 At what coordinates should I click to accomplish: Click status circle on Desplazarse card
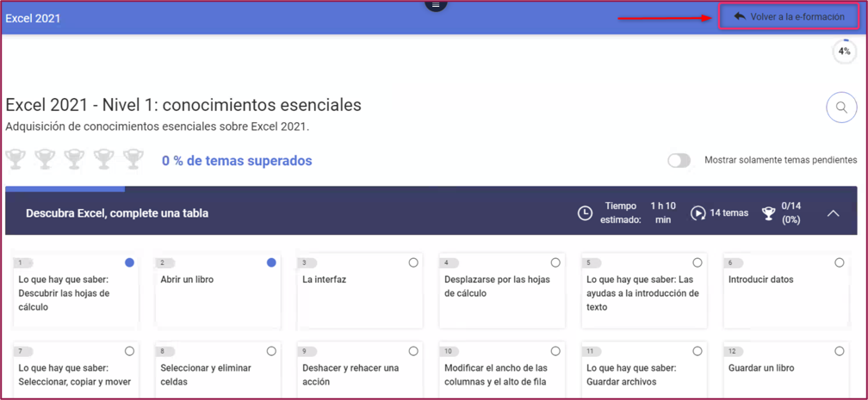point(555,262)
